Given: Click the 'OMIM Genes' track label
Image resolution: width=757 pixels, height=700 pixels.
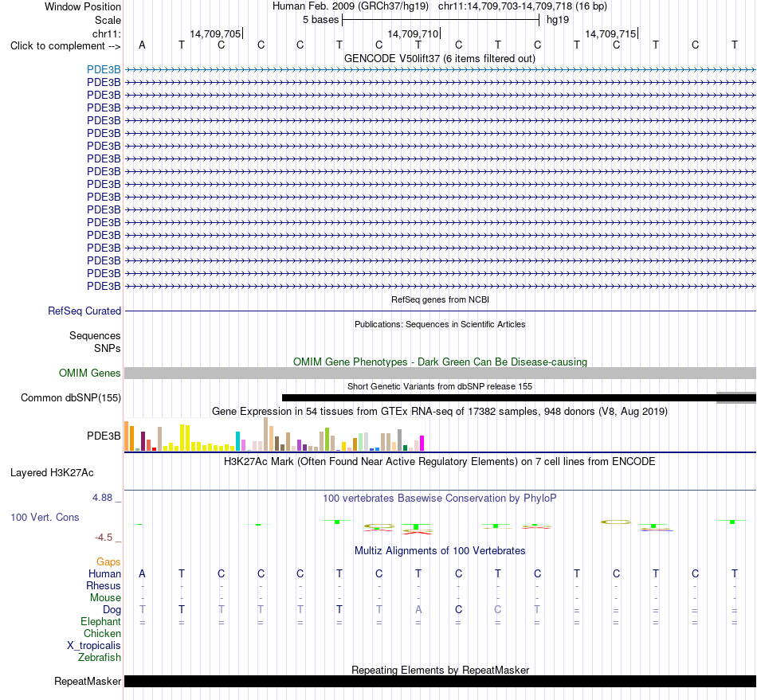Looking at the screenshot, I should tap(89, 373).
